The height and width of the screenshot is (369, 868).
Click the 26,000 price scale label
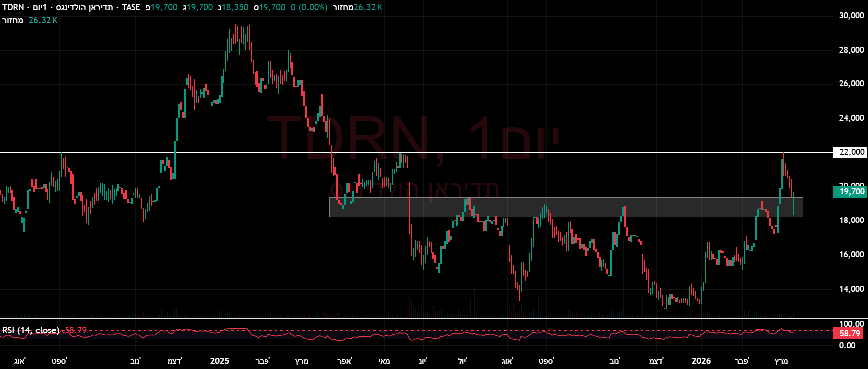(851, 83)
